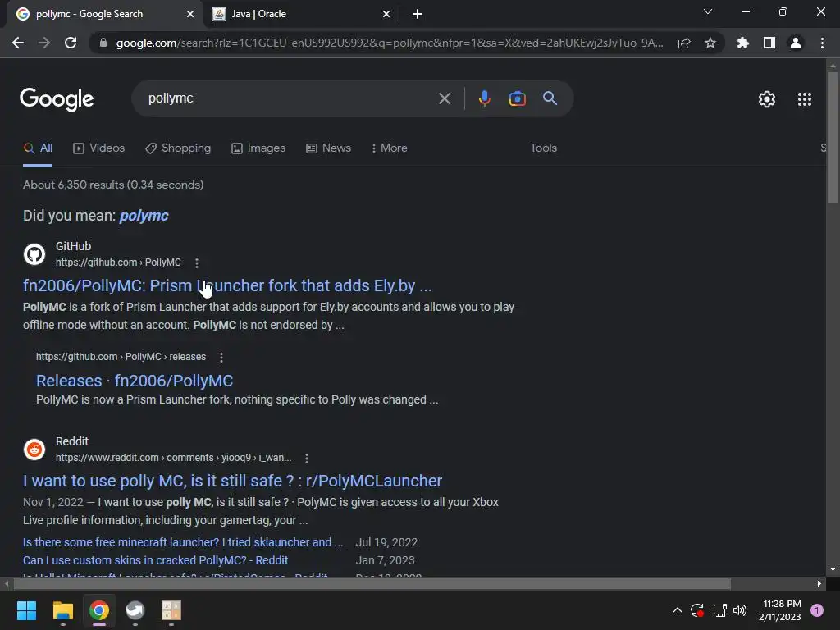The image size is (840, 630).
Task: Click scrollbar right arrow
Action: pyautogui.click(x=819, y=583)
